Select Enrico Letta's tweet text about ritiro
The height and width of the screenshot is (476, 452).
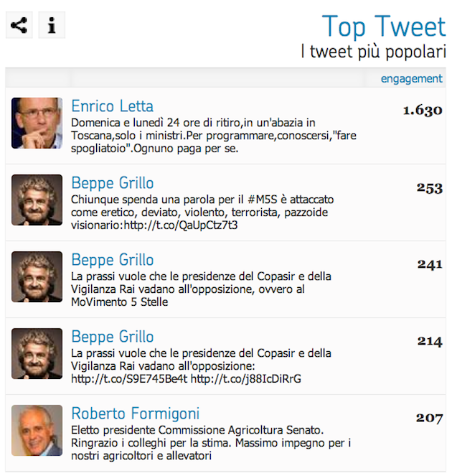[x=214, y=136]
